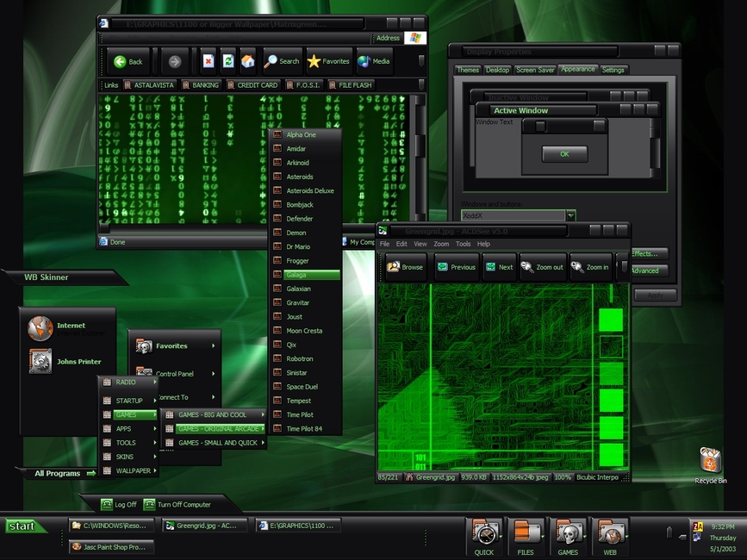Open the File menu in ACDSee
This screenshot has height=560, width=747.
[384, 244]
